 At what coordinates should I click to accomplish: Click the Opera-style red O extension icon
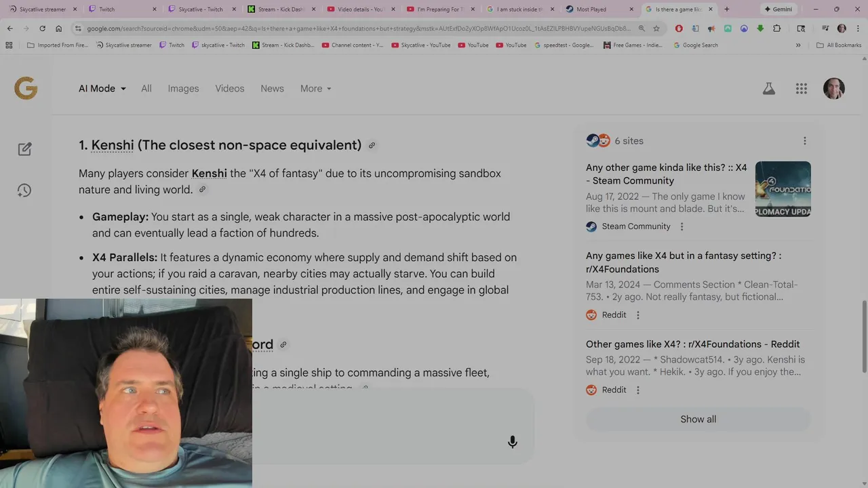(679, 28)
